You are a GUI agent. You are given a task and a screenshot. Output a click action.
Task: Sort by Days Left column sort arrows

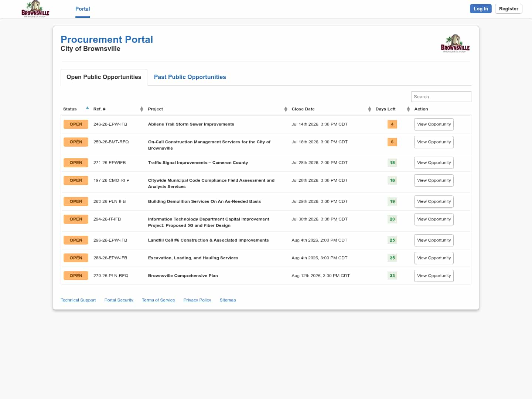point(408,109)
